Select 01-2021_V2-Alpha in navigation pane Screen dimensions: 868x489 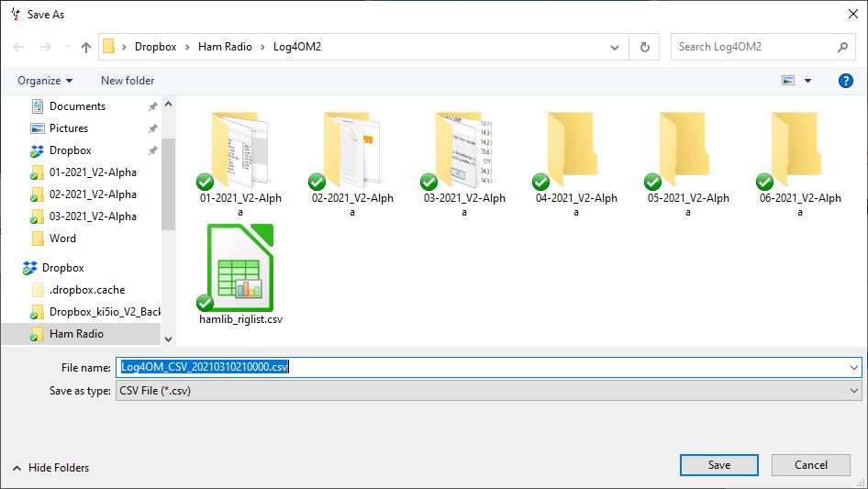pyautogui.click(x=93, y=172)
